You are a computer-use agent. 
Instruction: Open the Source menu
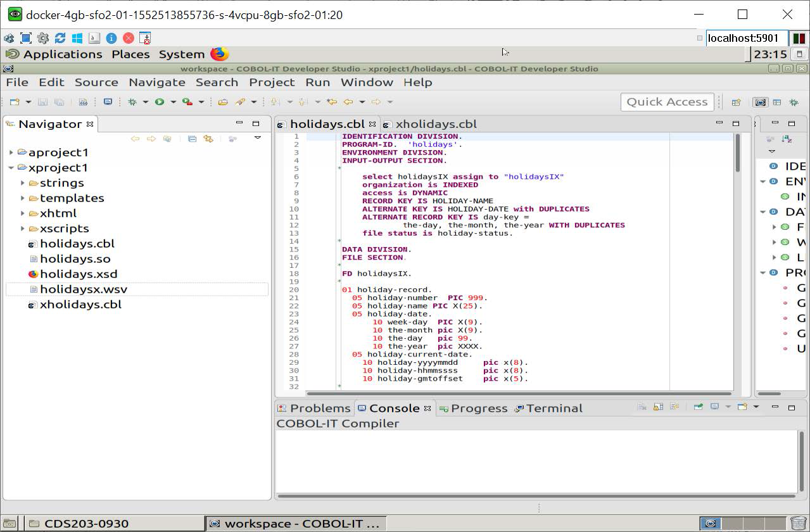tap(96, 82)
